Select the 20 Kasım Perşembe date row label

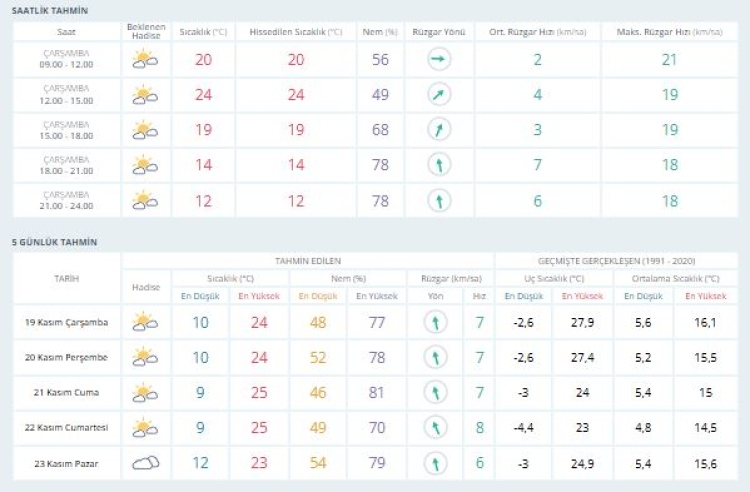pos(66,357)
